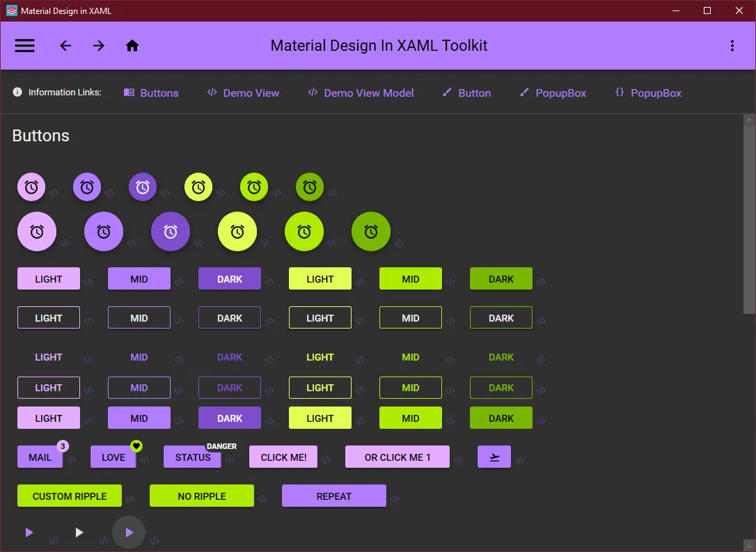The height and width of the screenshot is (552, 756).
Task: Click the purple play icon button
Action: [x=29, y=533]
